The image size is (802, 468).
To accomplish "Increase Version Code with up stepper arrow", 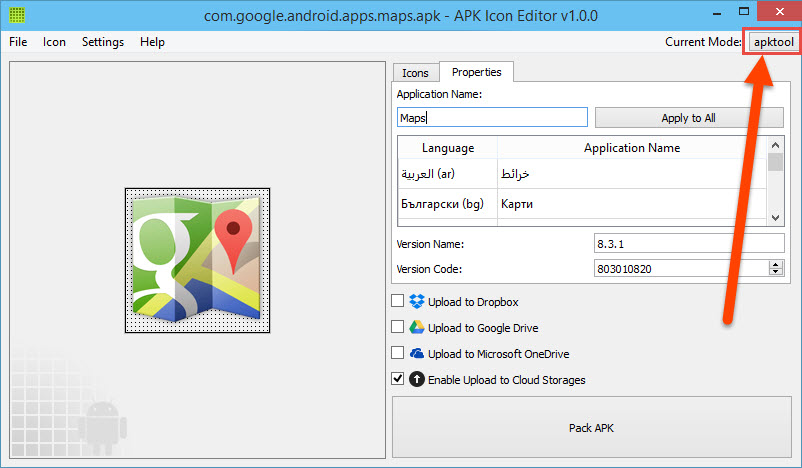I will coord(776,264).
